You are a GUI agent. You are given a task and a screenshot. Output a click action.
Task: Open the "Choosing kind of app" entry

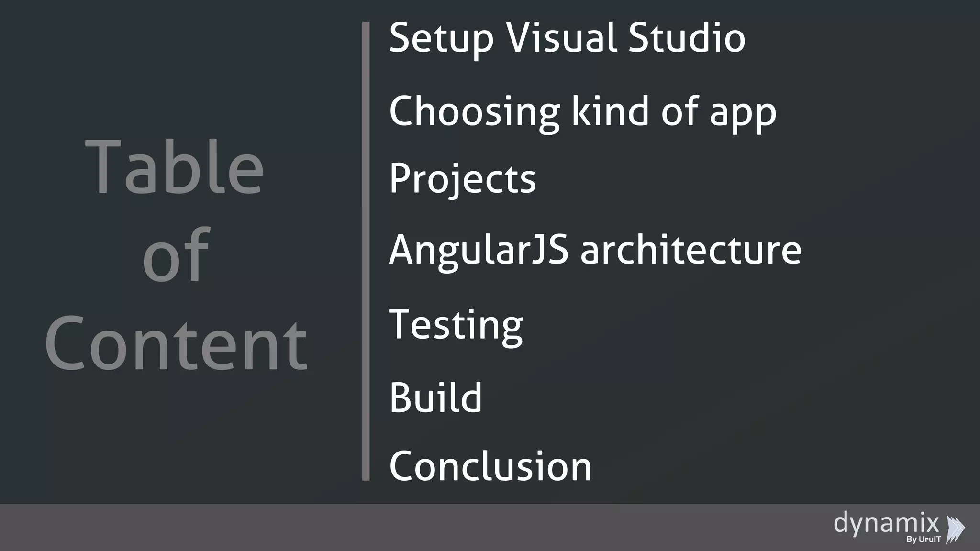[x=582, y=111]
